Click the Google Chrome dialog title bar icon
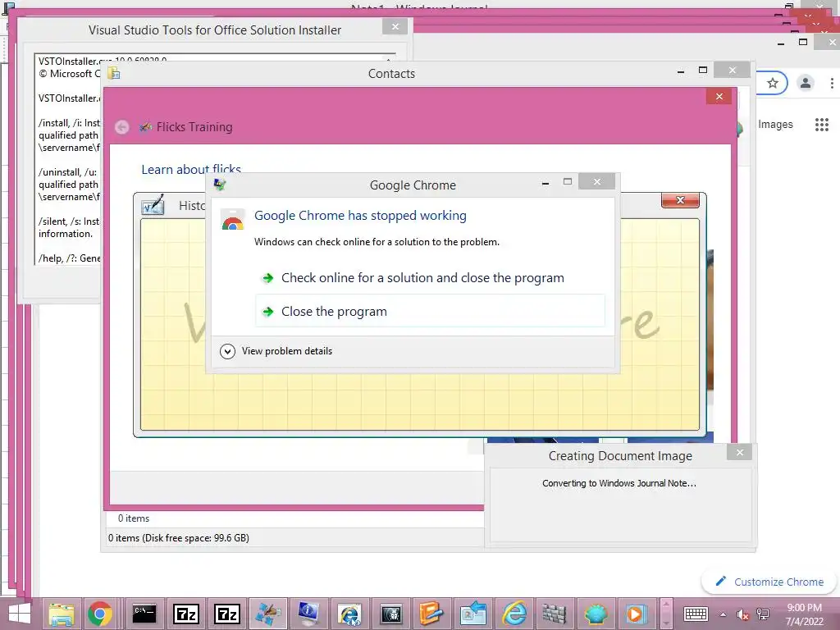Image resolution: width=840 pixels, height=630 pixels. (220, 185)
